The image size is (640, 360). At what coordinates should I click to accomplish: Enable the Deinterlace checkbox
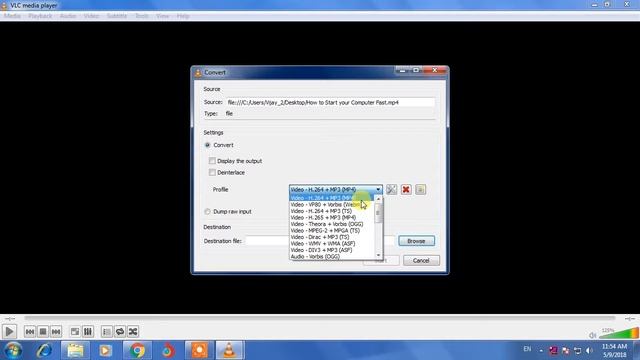(x=212, y=172)
